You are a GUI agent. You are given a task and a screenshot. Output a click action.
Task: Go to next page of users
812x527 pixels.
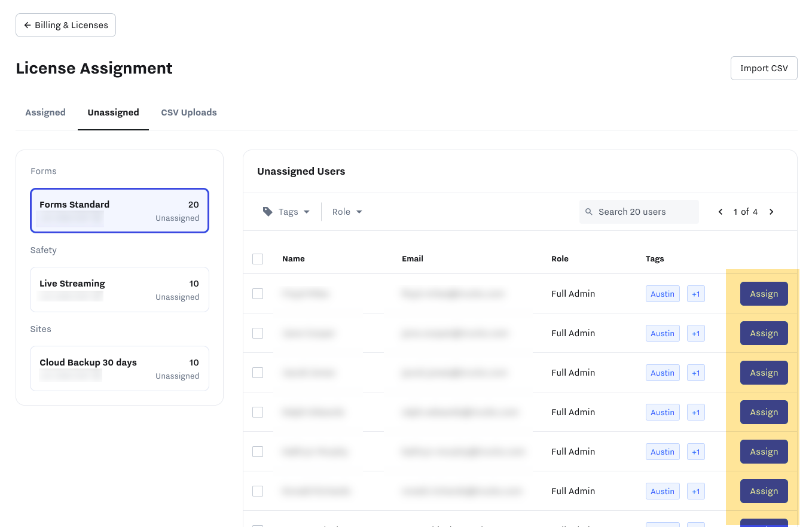[771, 212]
